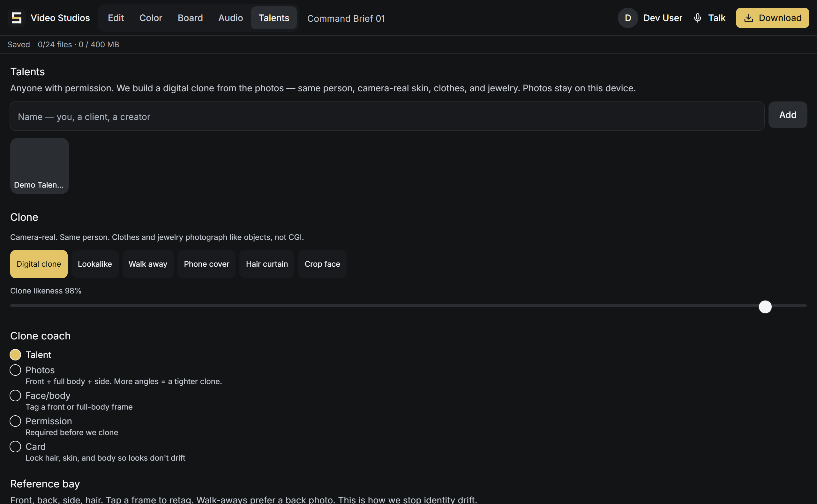This screenshot has height=504, width=817.
Task: Click the Clone coach heading
Action: (40, 336)
